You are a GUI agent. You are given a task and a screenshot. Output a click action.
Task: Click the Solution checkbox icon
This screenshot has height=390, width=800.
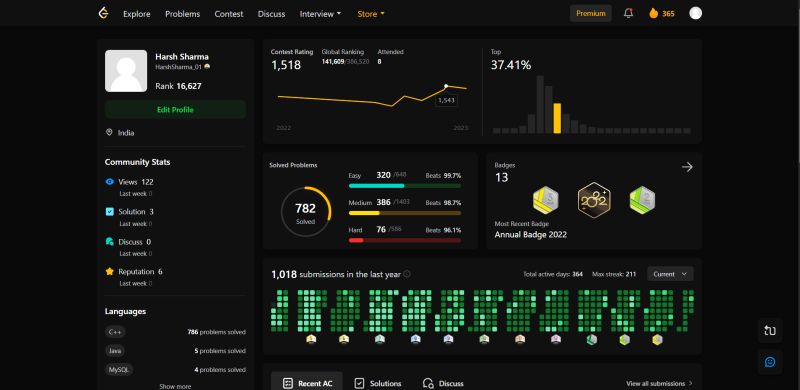[109, 211]
